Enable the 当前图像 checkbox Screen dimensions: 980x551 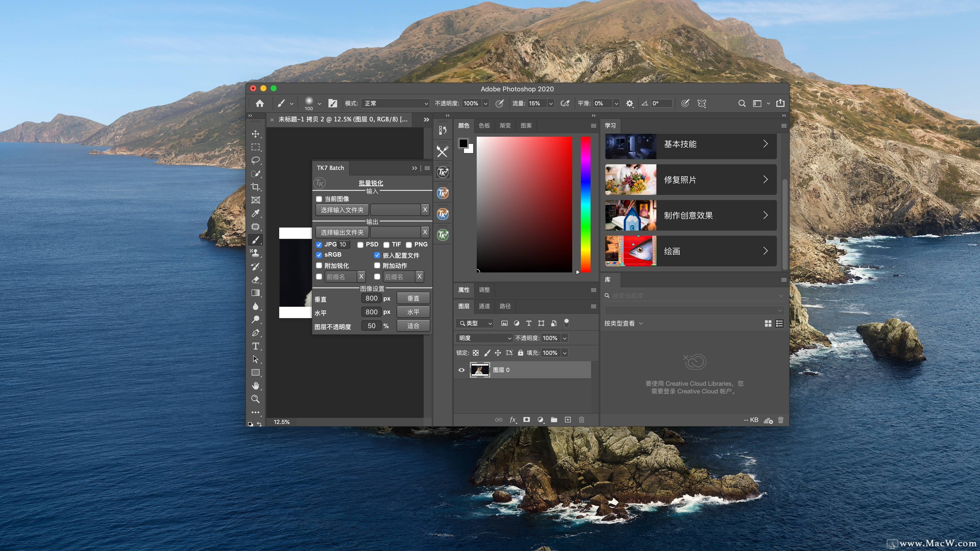[x=319, y=199]
